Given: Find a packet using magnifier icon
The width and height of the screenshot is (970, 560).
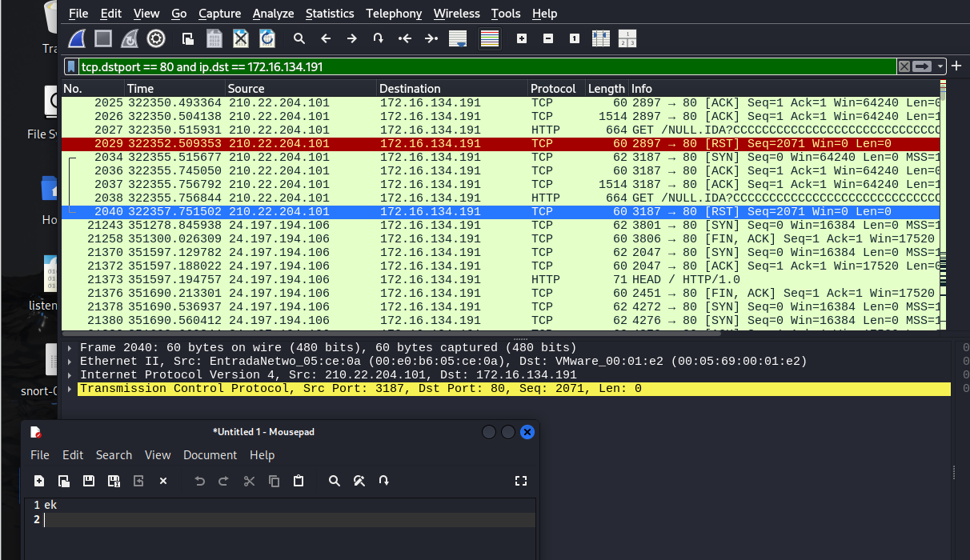Looking at the screenshot, I should (299, 38).
